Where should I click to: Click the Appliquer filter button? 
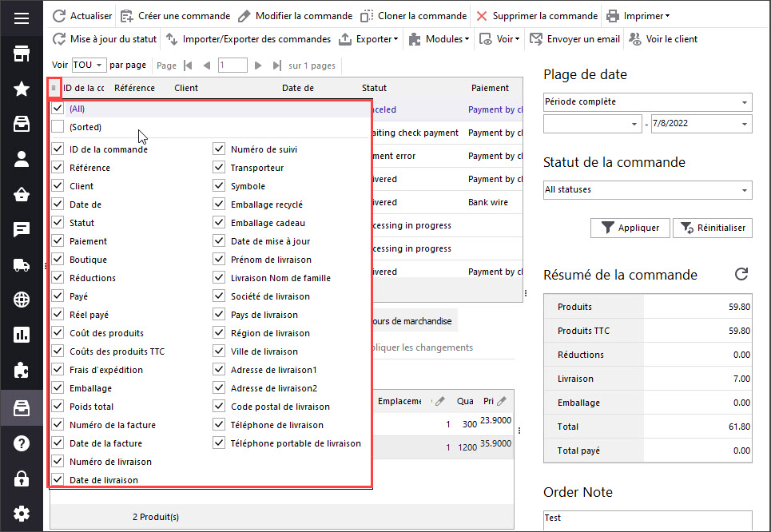[x=630, y=228]
